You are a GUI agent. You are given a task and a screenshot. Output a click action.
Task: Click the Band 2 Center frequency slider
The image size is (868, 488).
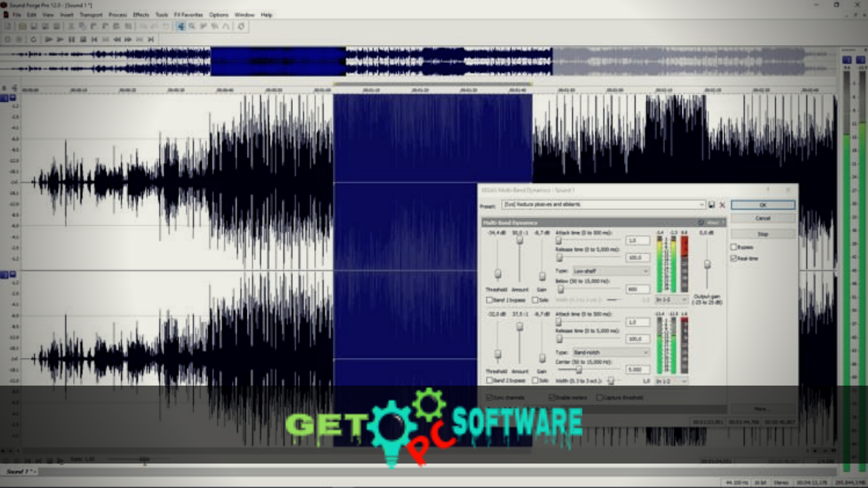point(579,370)
